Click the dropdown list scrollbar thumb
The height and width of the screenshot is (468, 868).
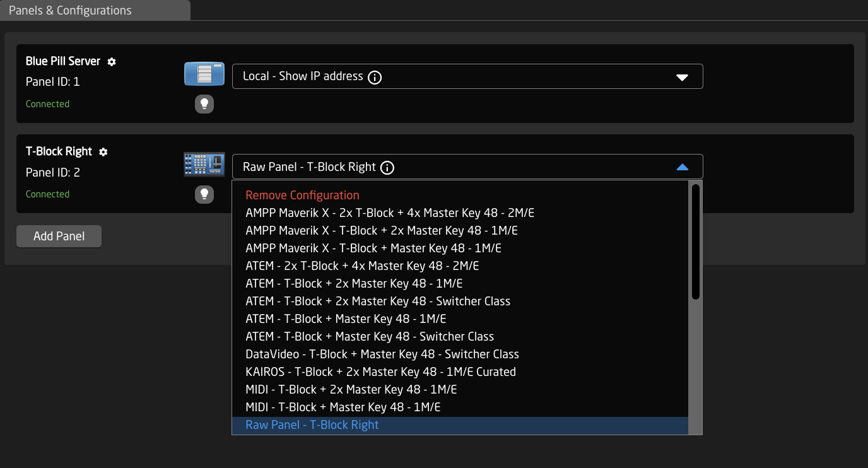coord(695,241)
